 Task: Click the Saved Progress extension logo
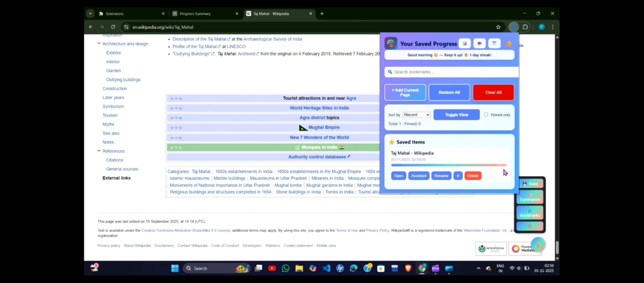(x=390, y=43)
